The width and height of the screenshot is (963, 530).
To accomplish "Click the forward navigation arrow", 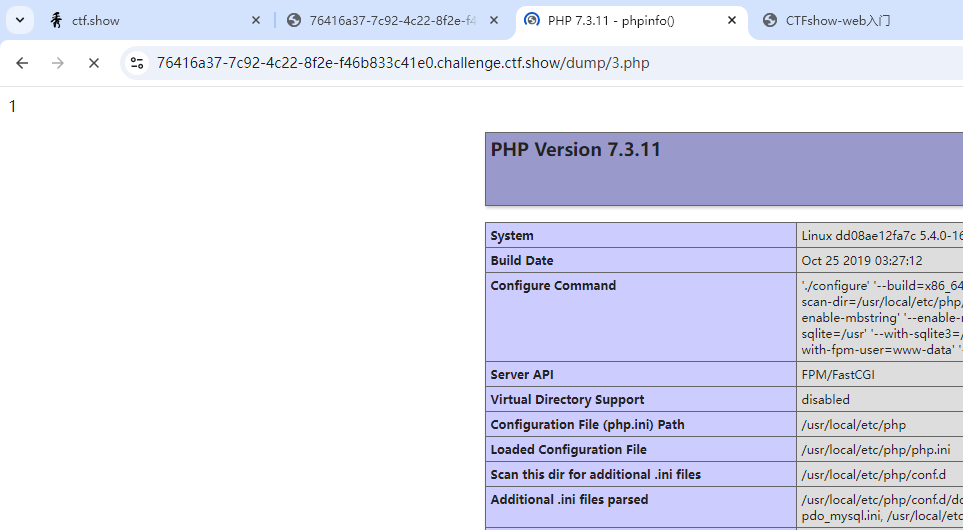I will point(58,63).
